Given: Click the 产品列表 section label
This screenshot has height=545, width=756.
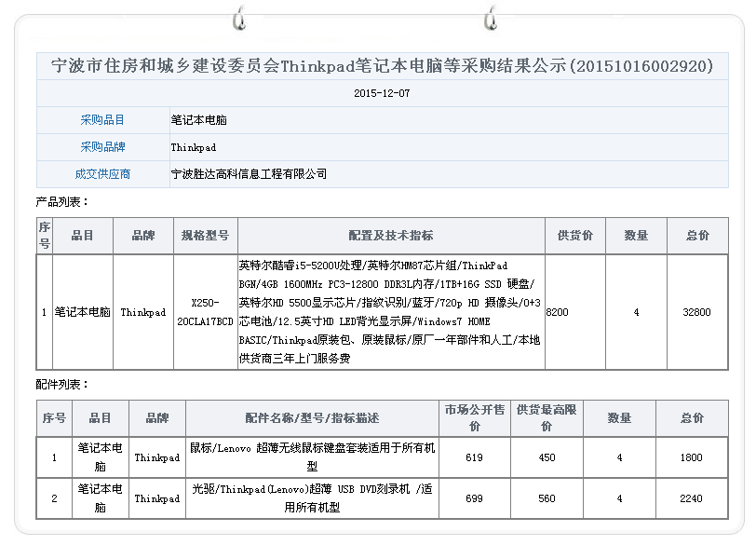Looking at the screenshot, I should [62, 201].
